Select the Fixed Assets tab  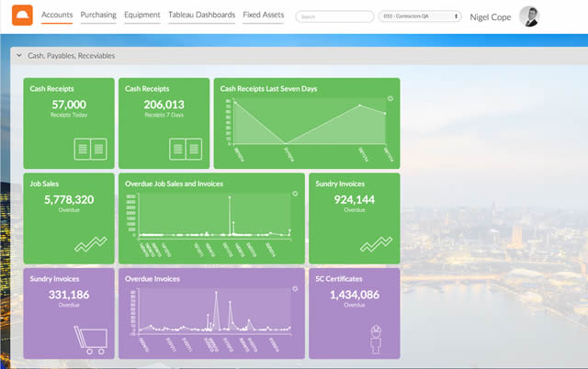pyautogui.click(x=264, y=16)
